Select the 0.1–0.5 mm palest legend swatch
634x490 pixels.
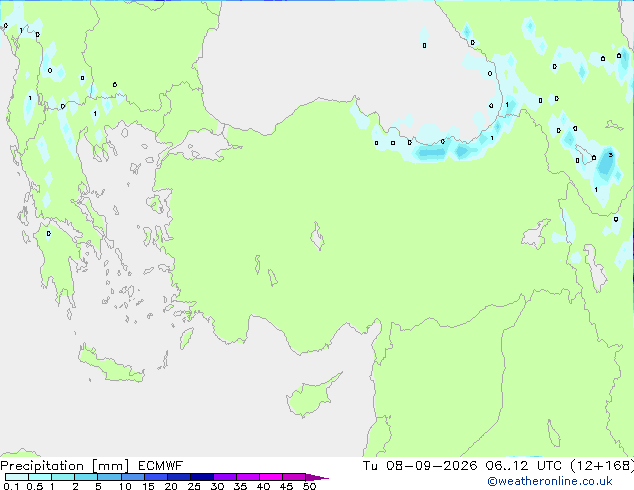pos(17,477)
